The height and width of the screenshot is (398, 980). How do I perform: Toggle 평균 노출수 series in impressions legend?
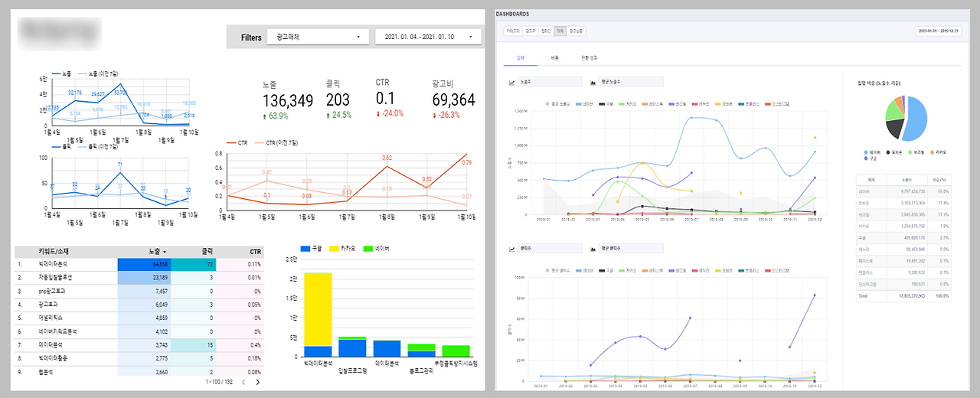557,103
